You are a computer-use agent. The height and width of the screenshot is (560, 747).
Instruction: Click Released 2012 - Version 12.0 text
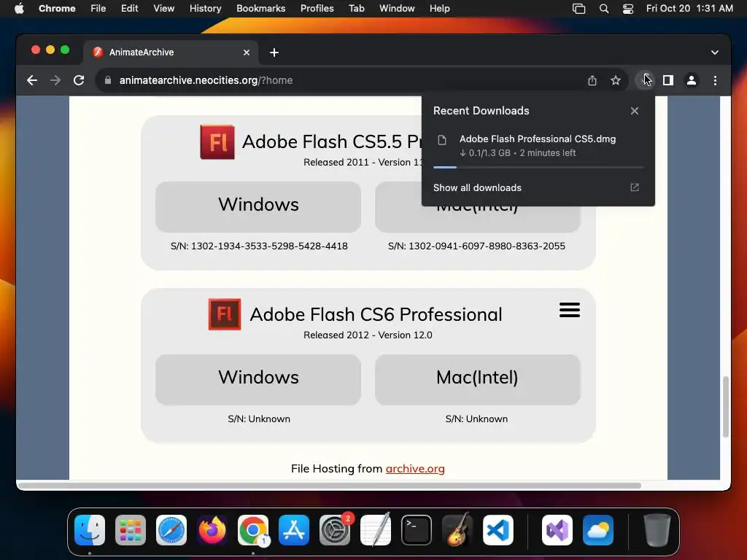(x=368, y=335)
